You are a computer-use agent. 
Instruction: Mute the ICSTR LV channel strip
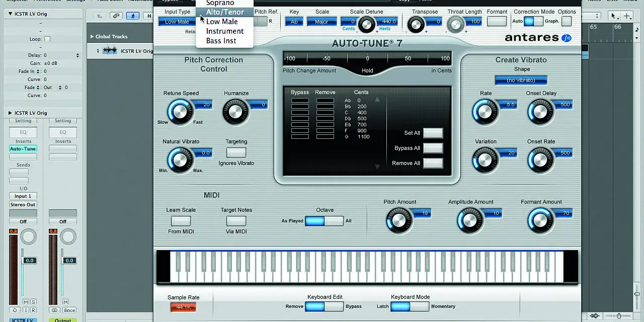pos(26,302)
